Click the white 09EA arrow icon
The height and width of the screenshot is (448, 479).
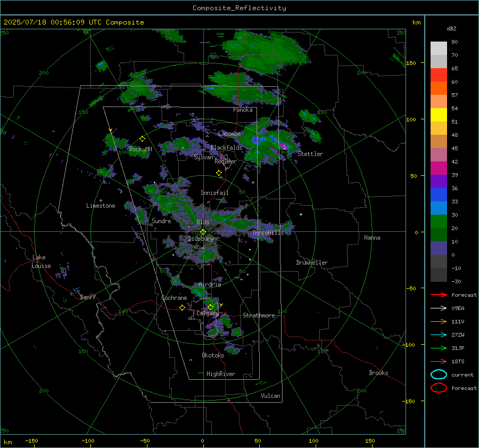pos(439,308)
